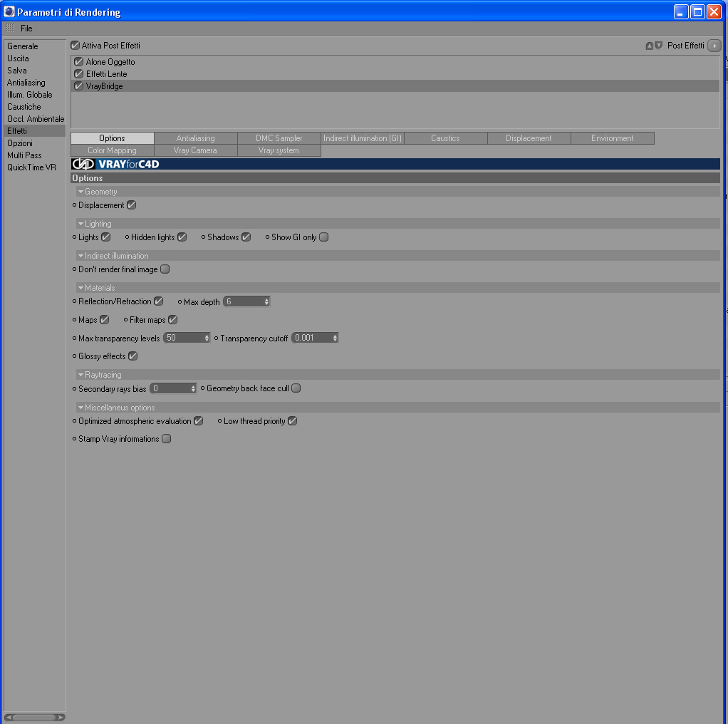Switch to the Antialiasing V-Ray tab
Screen dimensions: 728x724
pos(195,138)
